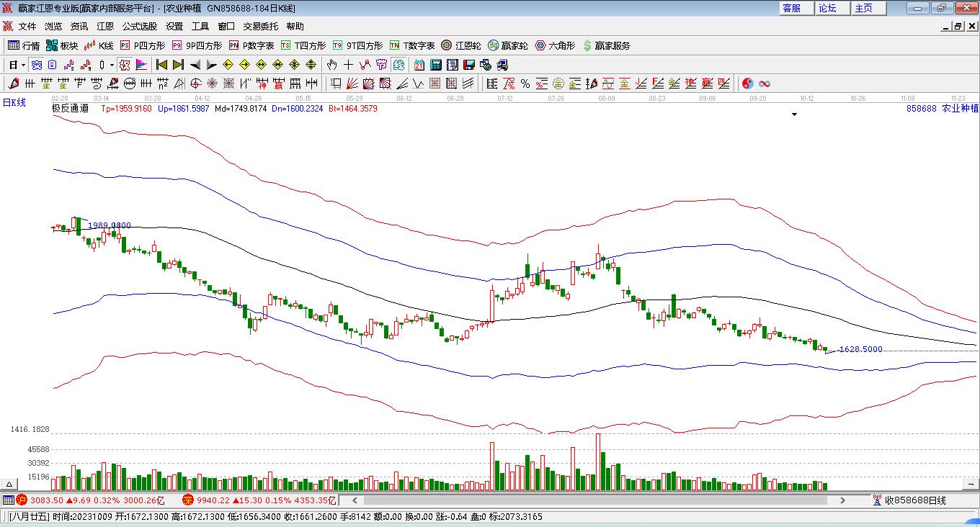This screenshot has width=980, height=527.
Task: Open T数字表 time table
Action: point(412,45)
